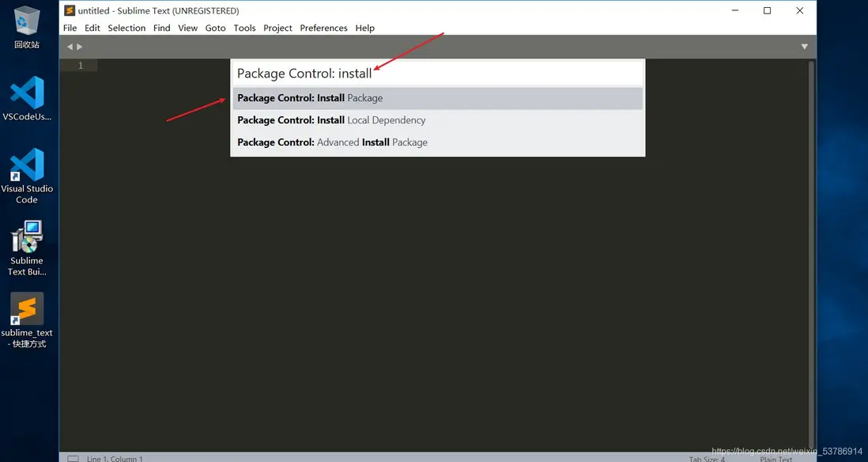Open the Edit menu
868x462 pixels.
tap(92, 28)
